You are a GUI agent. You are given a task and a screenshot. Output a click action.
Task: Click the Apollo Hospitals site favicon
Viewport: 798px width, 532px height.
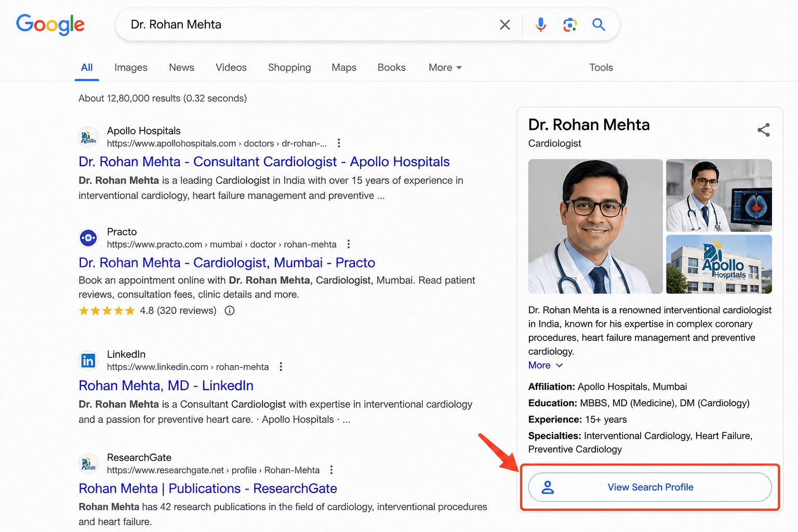pyautogui.click(x=88, y=137)
